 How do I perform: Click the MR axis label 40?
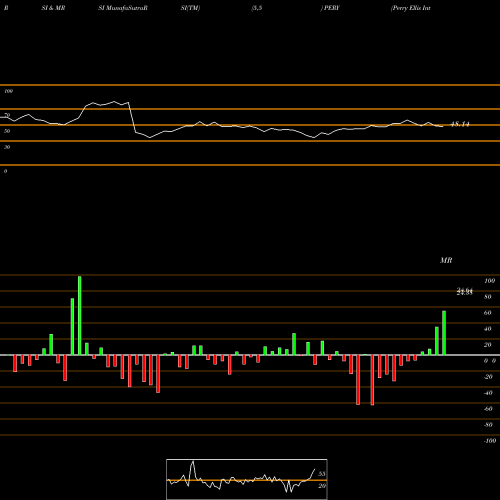(x=488, y=329)
